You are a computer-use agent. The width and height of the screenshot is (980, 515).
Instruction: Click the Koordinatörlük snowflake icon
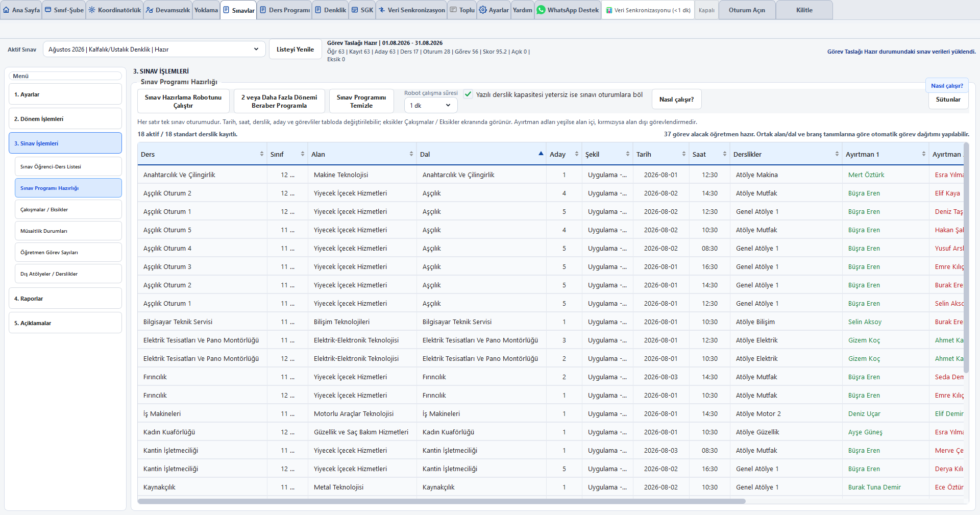tap(92, 10)
